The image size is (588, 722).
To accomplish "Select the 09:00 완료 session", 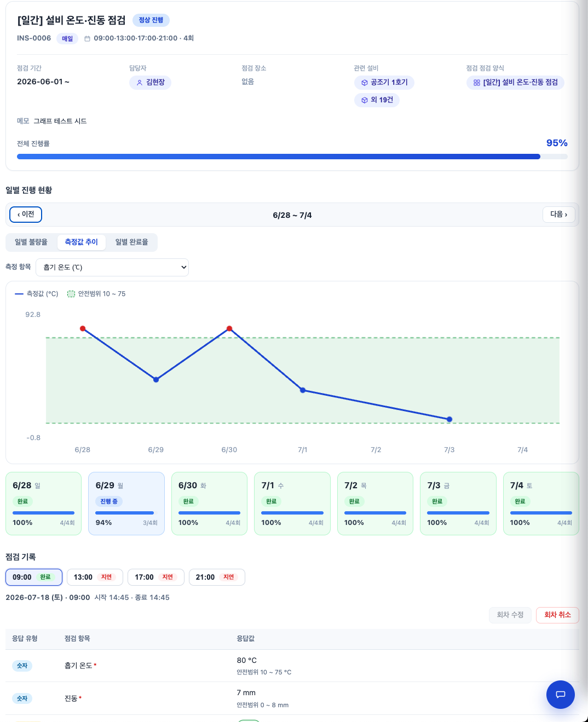I will tap(34, 577).
